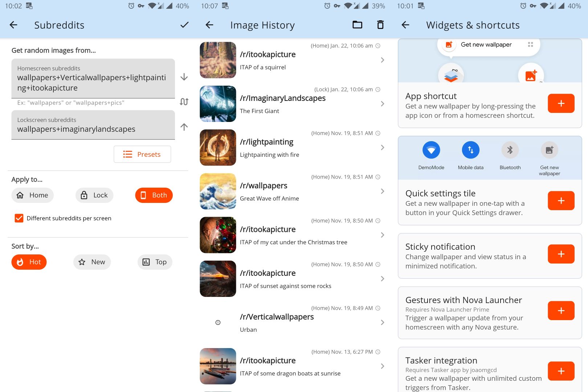Copy lockscreen subreddits up with arrow

tap(184, 127)
